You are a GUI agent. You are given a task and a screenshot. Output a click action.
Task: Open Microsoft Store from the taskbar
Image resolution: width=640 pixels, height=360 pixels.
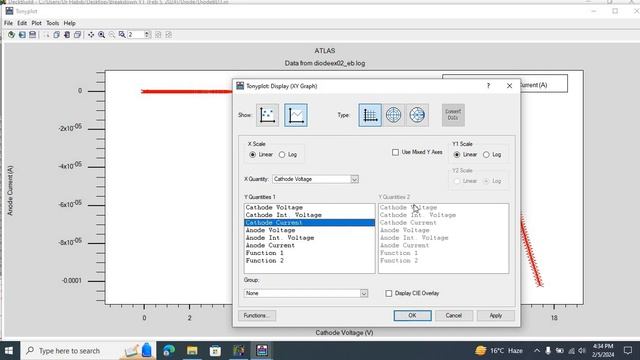tap(215, 351)
